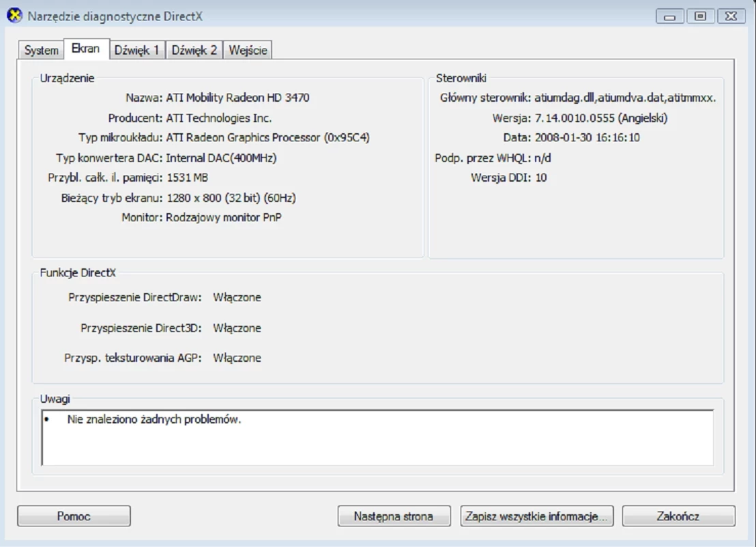Click the Podp. przez WHQL label
The image size is (756, 547).
pyautogui.click(x=483, y=158)
